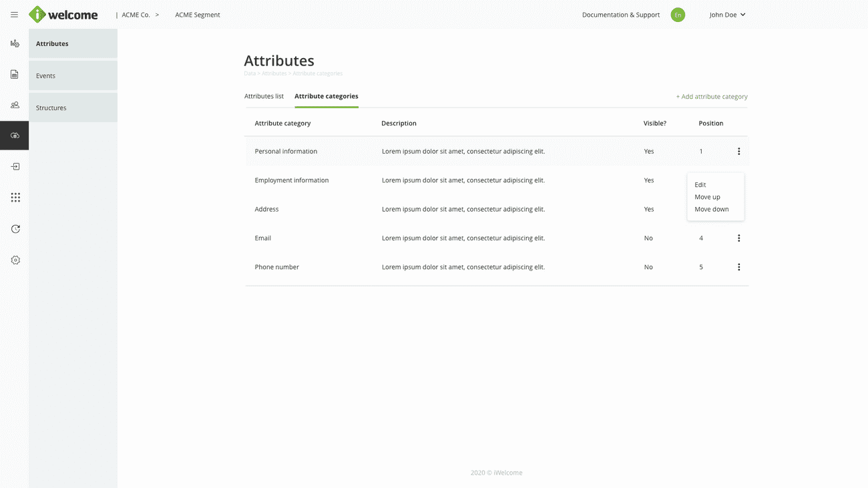Open the users sidebar icon
This screenshot has height=488, width=868.
click(15, 105)
